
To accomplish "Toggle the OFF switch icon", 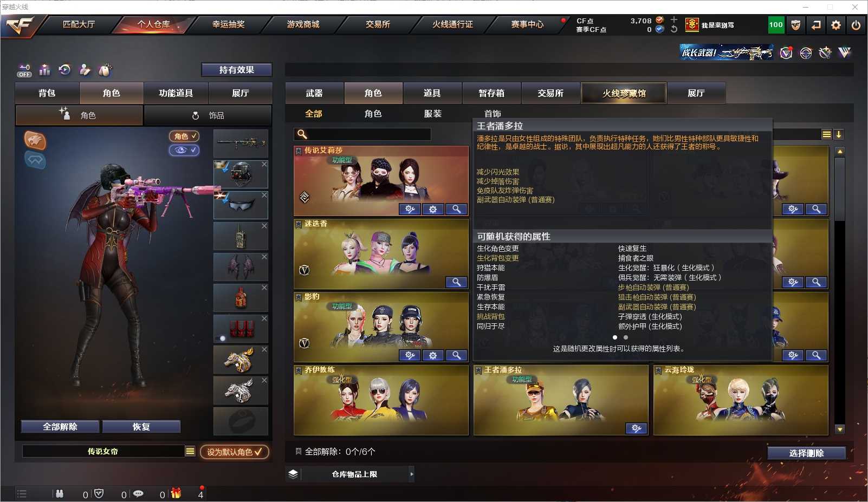I will pyautogui.click(x=24, y=70).
